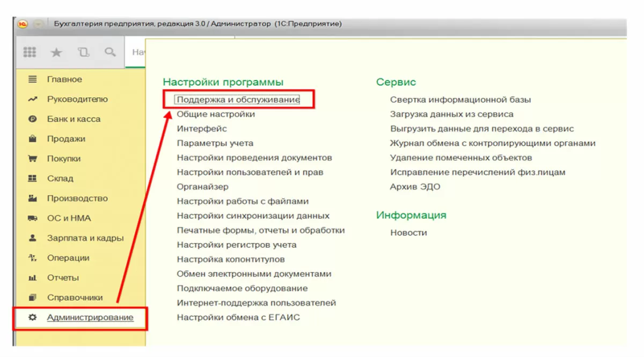Open the sections grid menu icon

tap(30, 52)
